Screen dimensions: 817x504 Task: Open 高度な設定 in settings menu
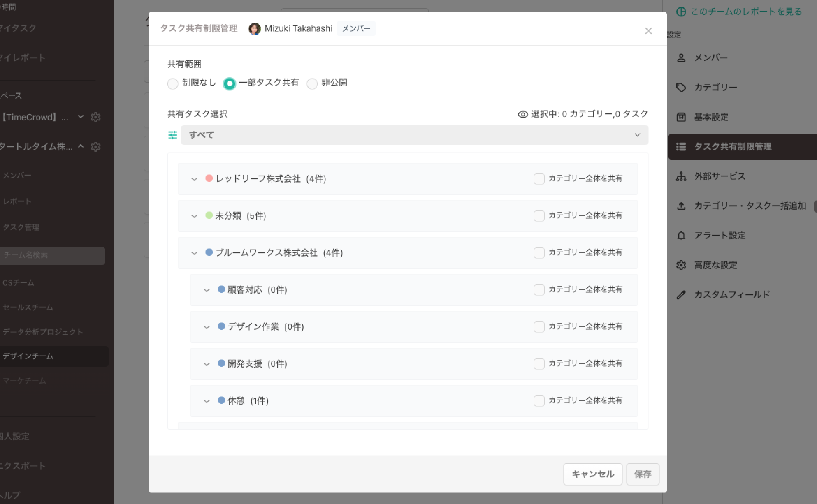(715, 265)
